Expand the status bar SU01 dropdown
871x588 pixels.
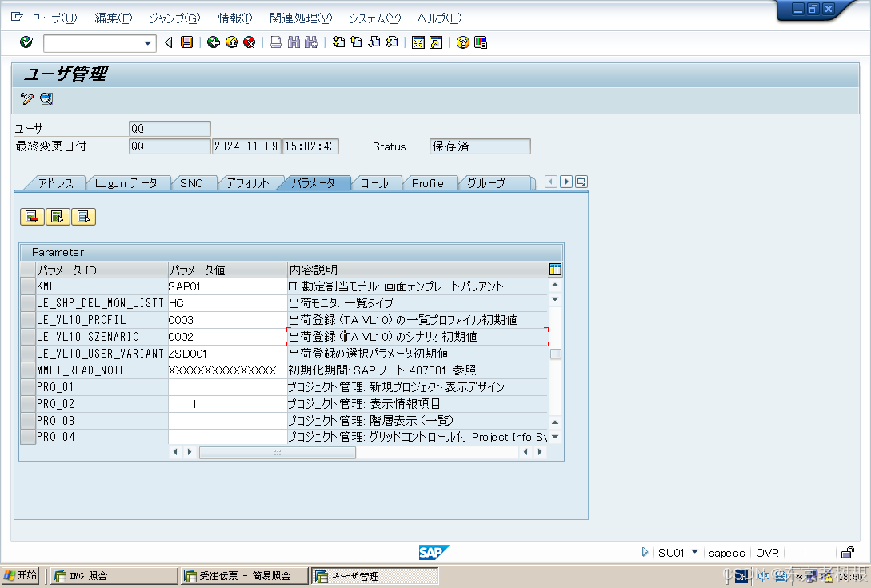694,552
